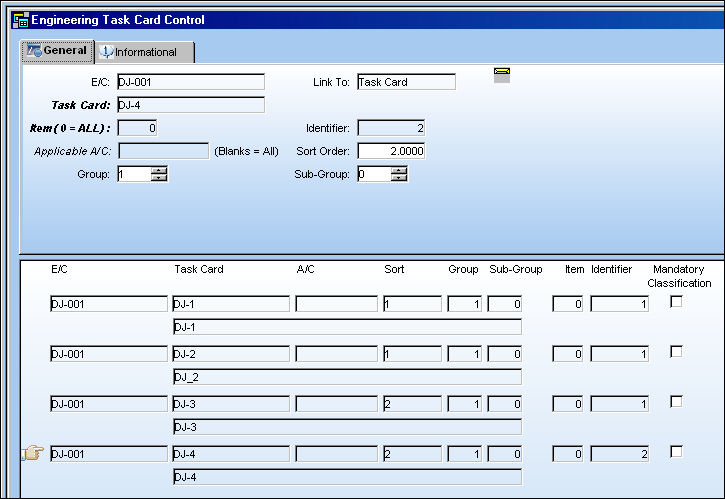Image resolution: width=725 pixels, height=499 pixels.
Task: Click the Item cell in the DJ-3 row
Action: [x=568, y=404]
